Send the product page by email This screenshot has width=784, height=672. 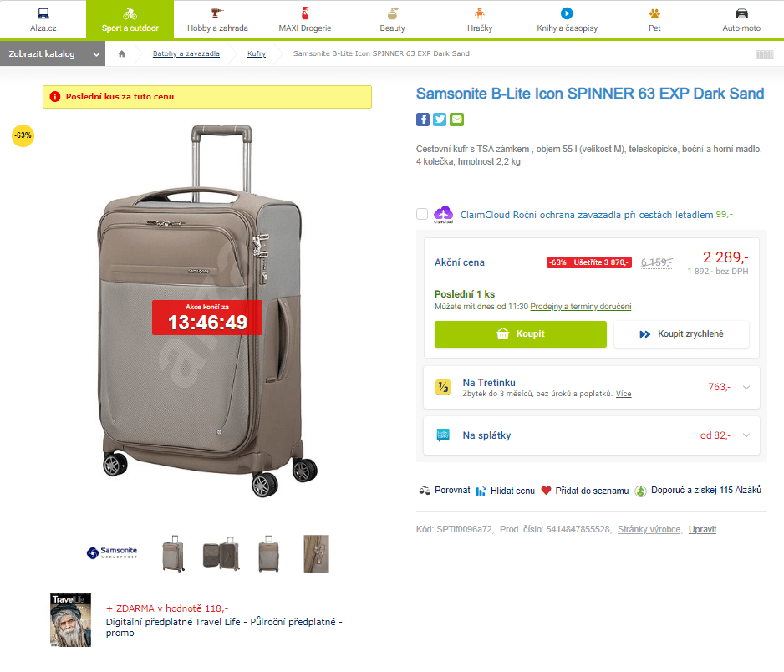pyautogui.click(x=456, y=120)
